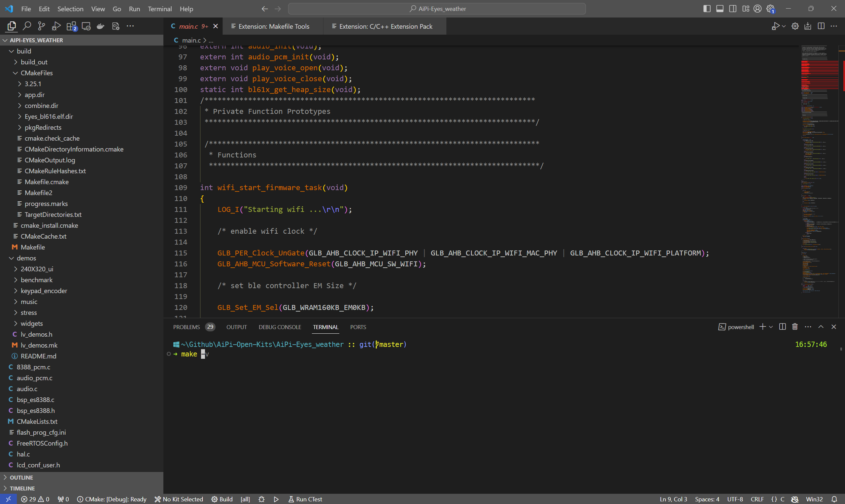Viewport: 845px width, 504px height.
Task: Click the AiPi-Eyes_weather command center search box
Action: 437,9
